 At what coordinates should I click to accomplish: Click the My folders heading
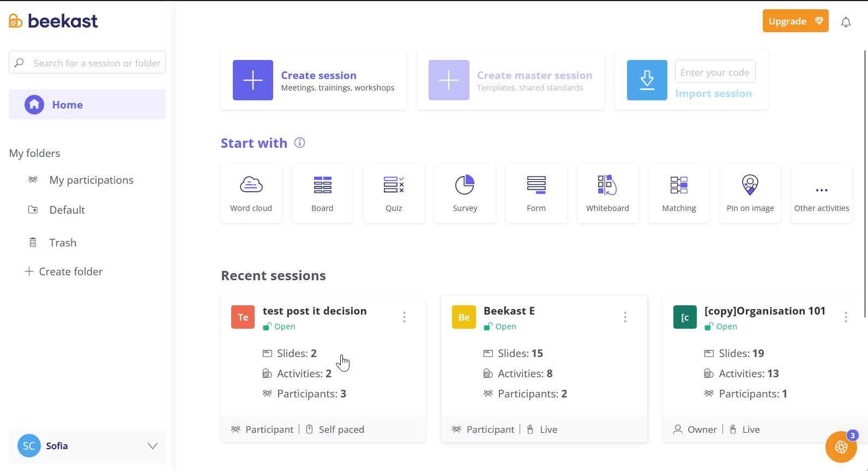[x=34, y=153]
